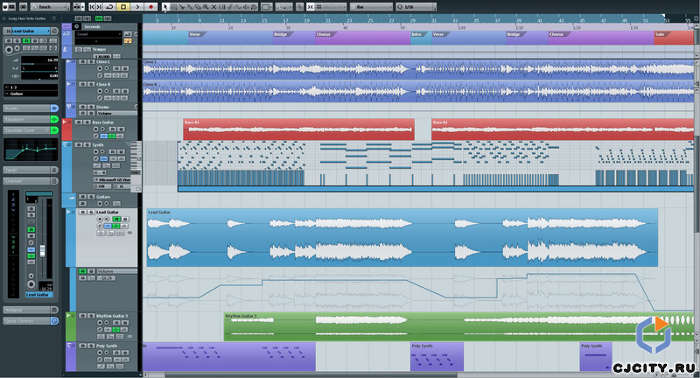Expand the Inserts inspector section

(27, 108)
